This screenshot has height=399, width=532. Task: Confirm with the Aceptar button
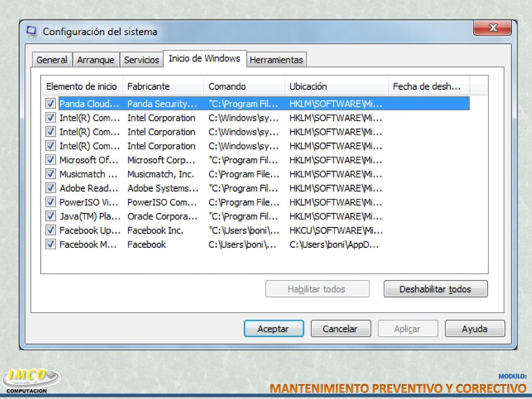pyautogui.click(x=274, y=329)
